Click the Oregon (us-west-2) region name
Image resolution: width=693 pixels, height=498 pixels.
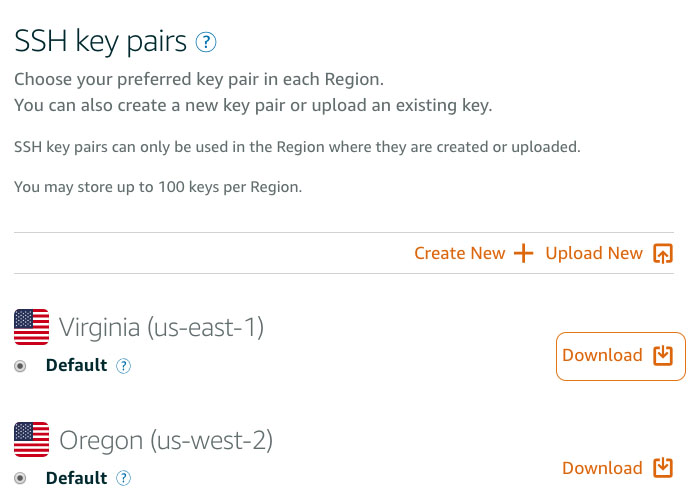pos(166,440)
